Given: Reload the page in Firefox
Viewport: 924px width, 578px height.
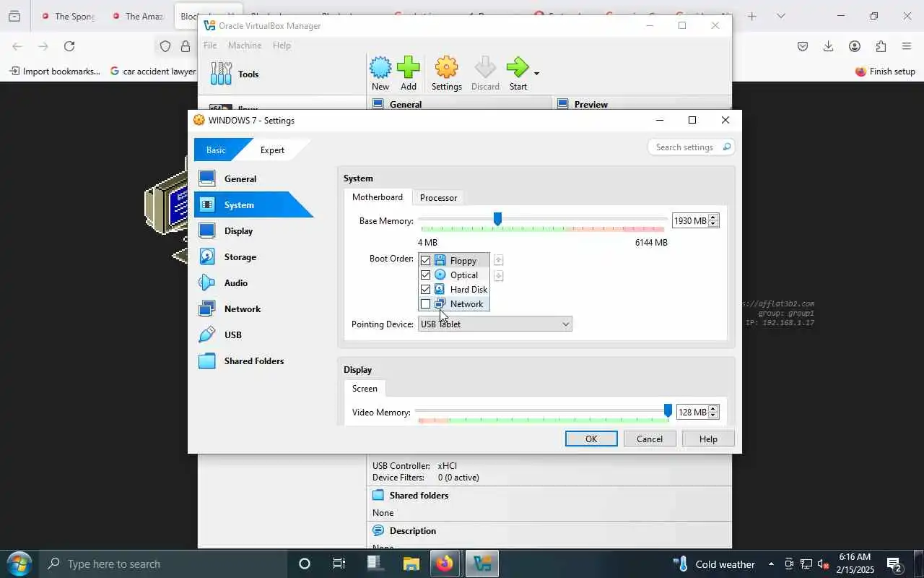Looking at the screenshot, I should coord(69,46).
